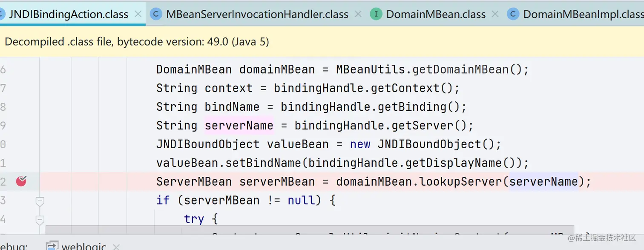Image resolution: width=644 pixels, height=250 pixels.
Task: Open MBeanServerInvocationHandler.class tab
Action: point(257,14)
